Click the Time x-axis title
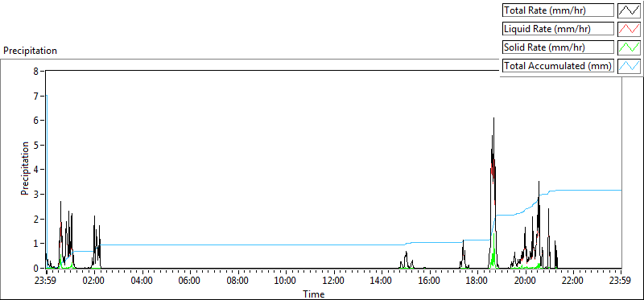 coord(313,294)
